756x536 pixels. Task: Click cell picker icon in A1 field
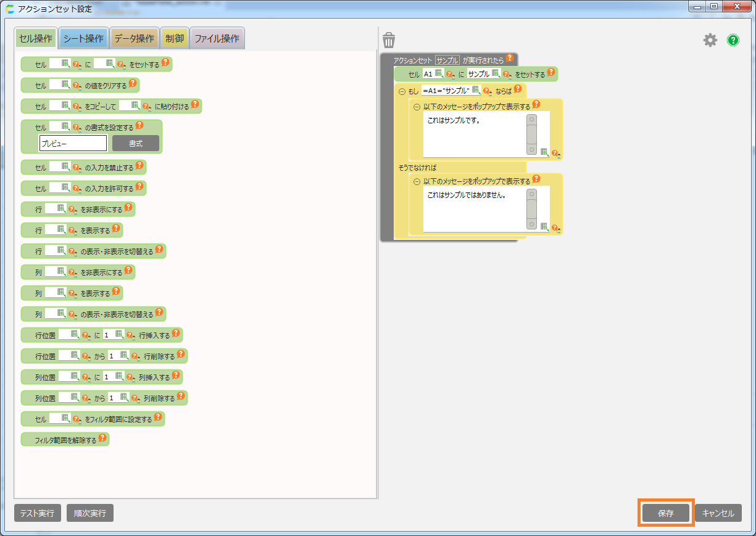439,74
